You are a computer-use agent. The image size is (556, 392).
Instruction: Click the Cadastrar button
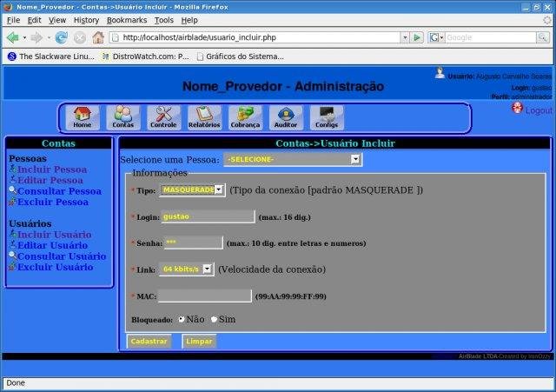coord(149,342)
